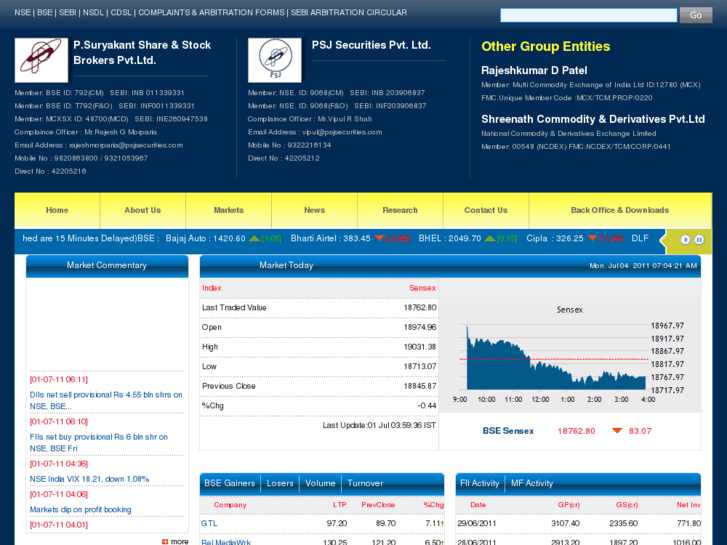727x545 pixels.
Task: Click the BSE Sensex label below chart
Action: pos(508,431)
